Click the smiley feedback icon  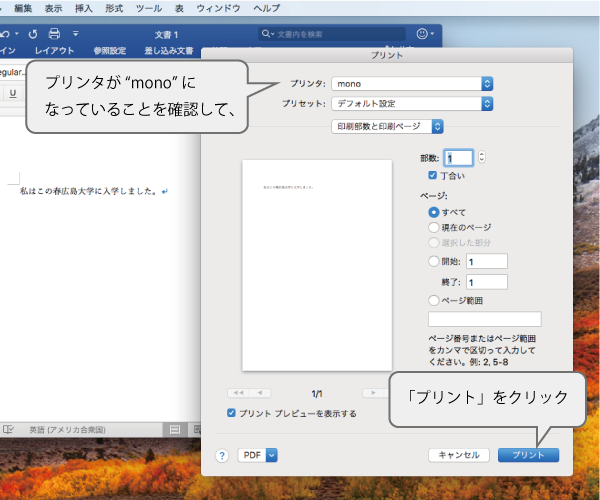pyautogui.click(x=422, y=34)
